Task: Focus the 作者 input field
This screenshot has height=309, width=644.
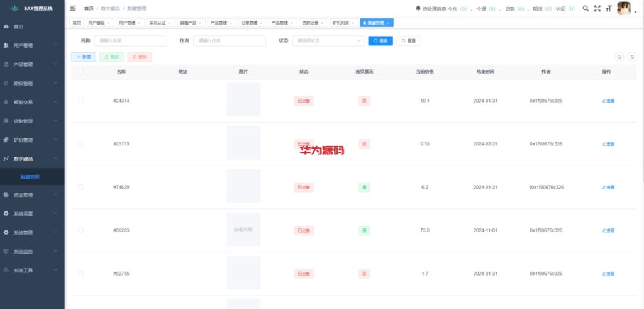Action: pos(230,41)
